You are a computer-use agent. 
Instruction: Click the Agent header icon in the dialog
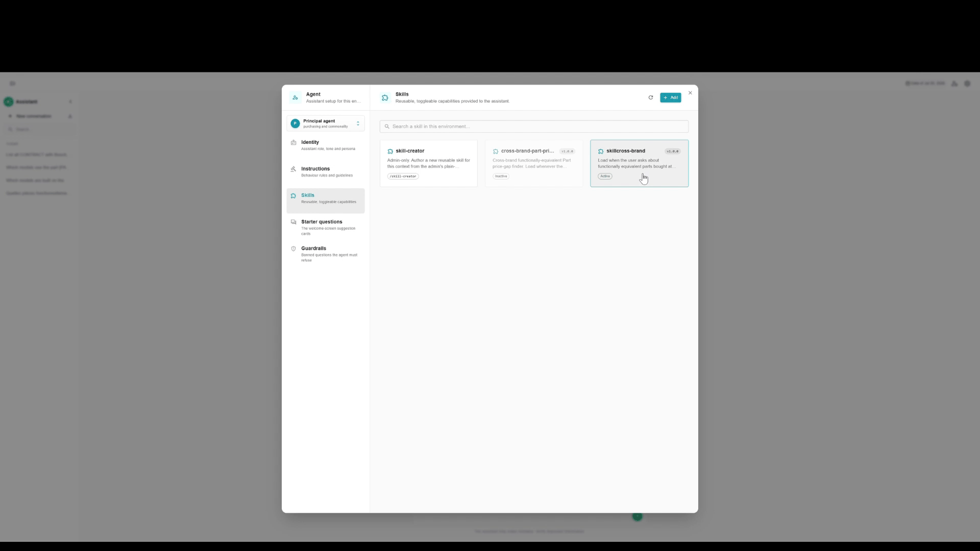pos(295,97)
